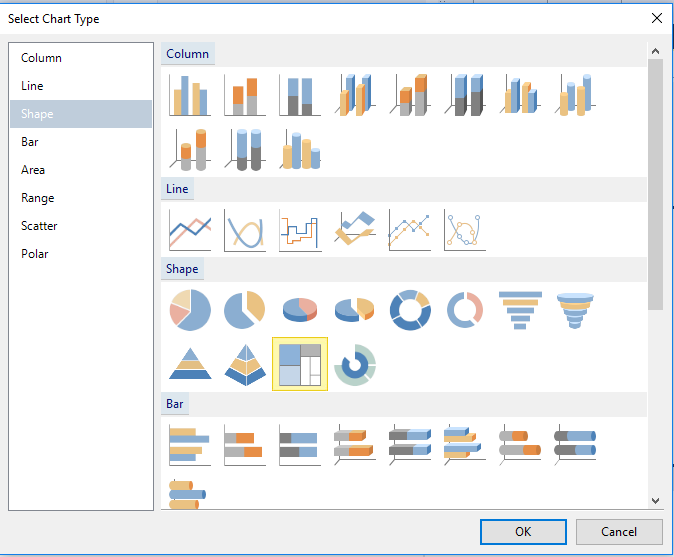The width and height of the screenshot is (674, 557).
Task: Select the sunburst chart icon
Action: pos(354,365)
